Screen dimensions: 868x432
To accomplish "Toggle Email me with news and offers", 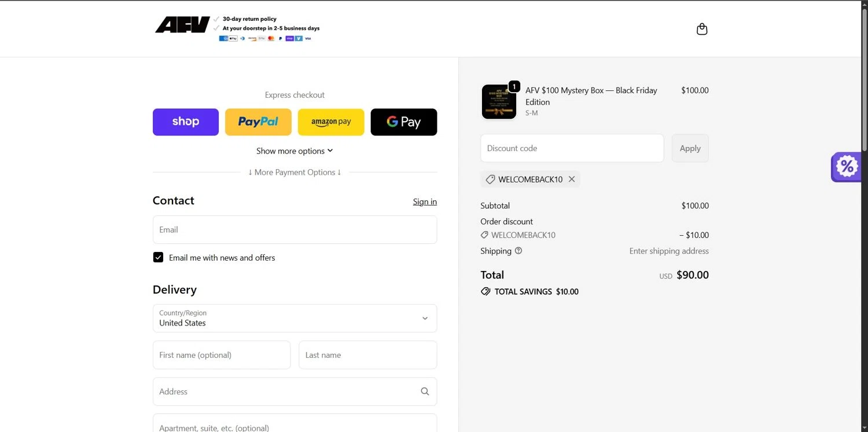I will [x=158, y=257].
